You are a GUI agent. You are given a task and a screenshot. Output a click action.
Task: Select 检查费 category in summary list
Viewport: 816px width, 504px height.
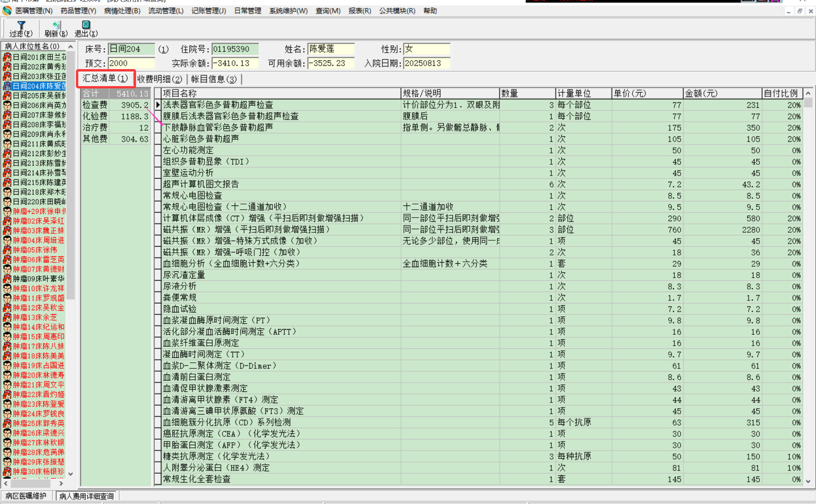tap(95, 105)
